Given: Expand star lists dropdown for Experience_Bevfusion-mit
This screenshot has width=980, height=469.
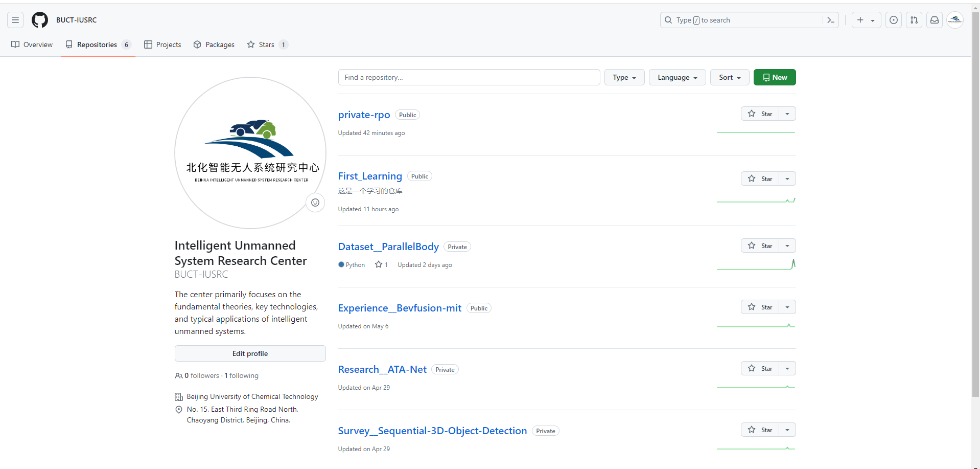Looking at the screenshot, I should click(x=787, y=307).
